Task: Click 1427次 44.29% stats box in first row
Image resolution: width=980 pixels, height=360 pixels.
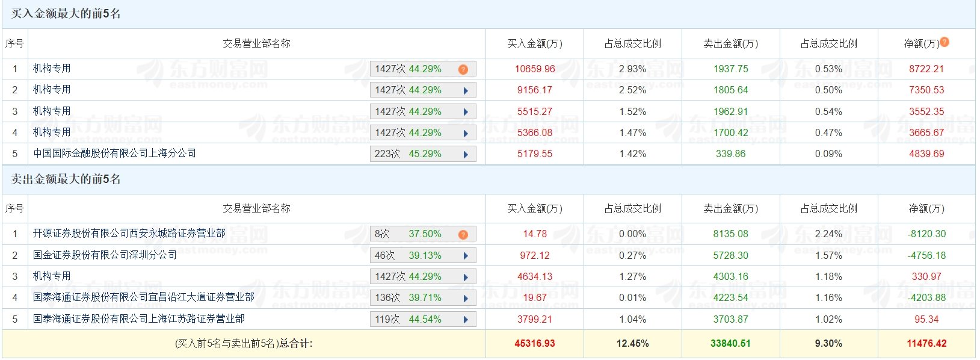Action: (x=423, y=69)
